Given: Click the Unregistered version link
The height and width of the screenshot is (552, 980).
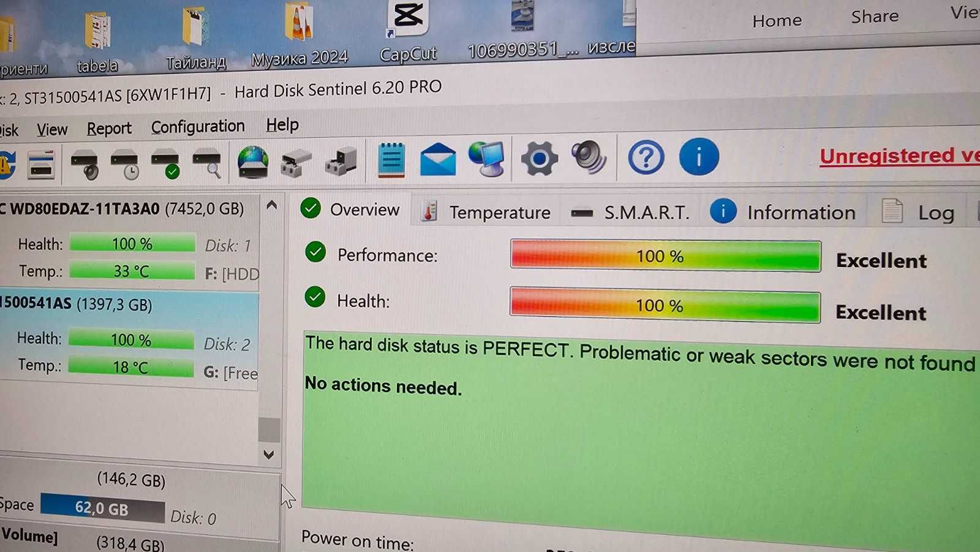Looking at the screenshot, I should (x=900, y=156).
